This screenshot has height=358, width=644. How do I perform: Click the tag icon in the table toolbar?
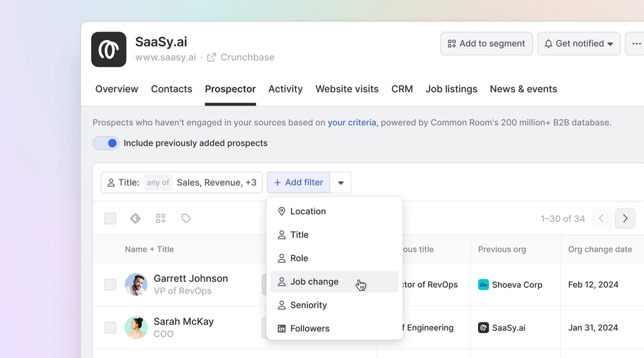186,218
